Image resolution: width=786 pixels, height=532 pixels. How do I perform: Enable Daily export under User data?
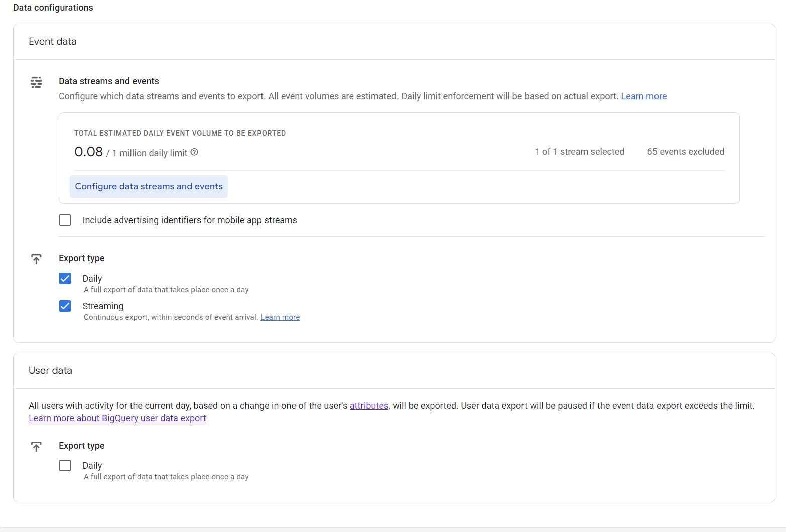[x=65, y=465]
